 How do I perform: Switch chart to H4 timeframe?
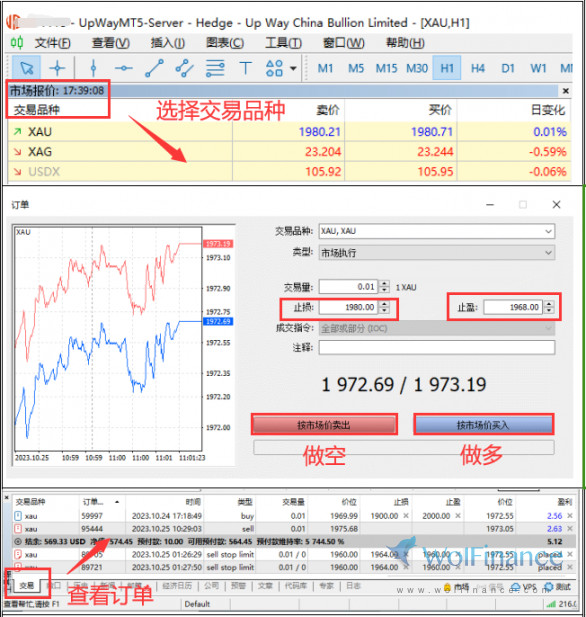(477, 68)
